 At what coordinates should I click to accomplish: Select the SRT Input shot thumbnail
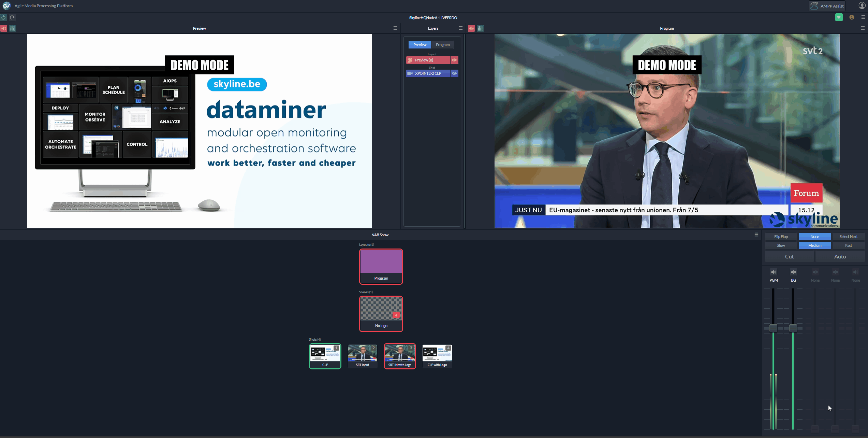[363, 356]
